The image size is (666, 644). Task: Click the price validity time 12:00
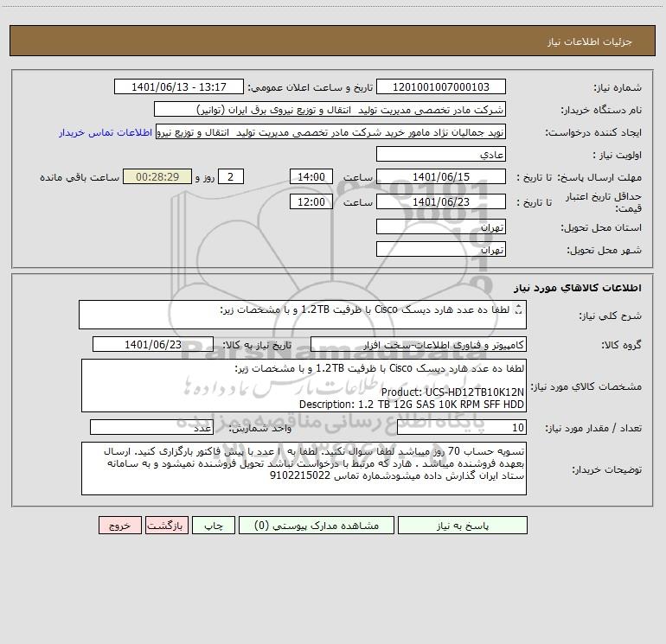pos(311,201)
